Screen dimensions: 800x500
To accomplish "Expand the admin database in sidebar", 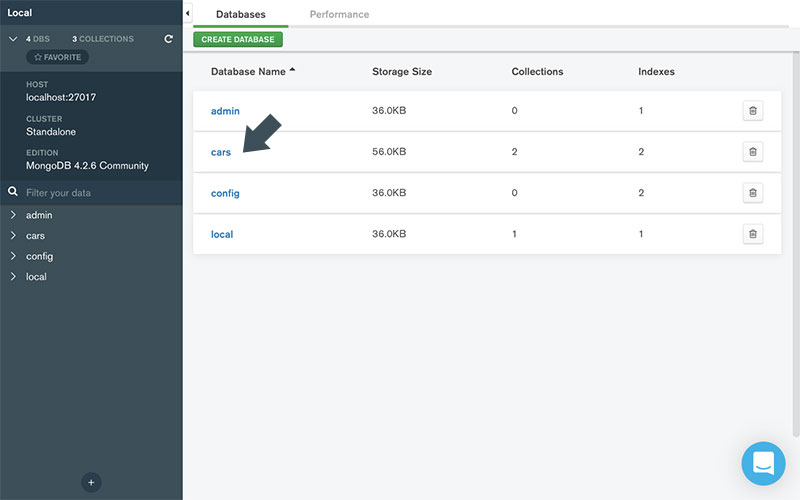I will 13,215.
